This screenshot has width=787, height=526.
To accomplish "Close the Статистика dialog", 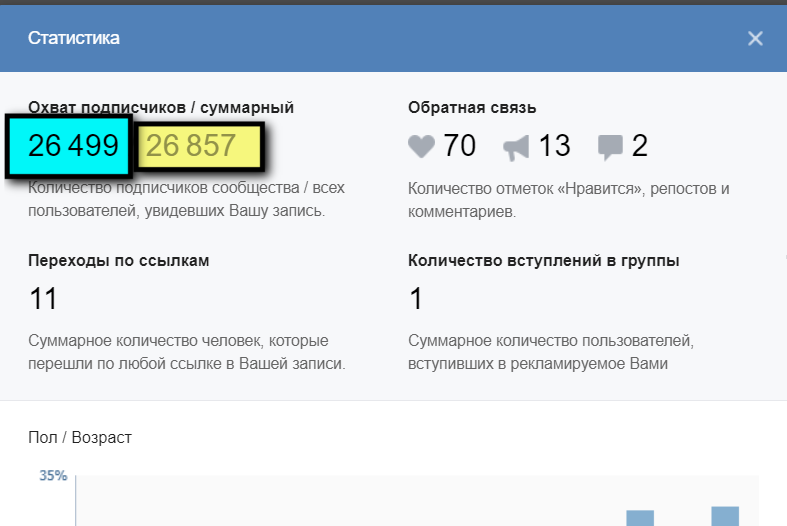I will pyautogui.click(x=755, y=38).
